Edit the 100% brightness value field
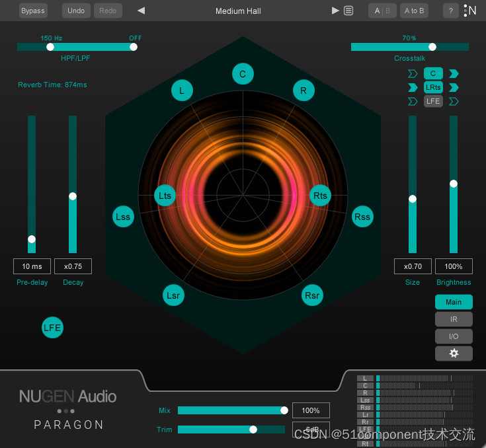 pyautogui.click(x=454, y=266)
